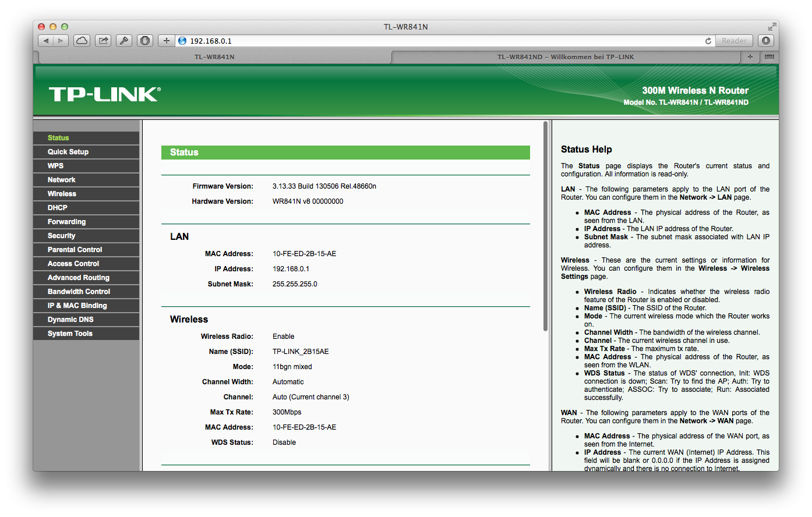Open Advanced Routing

pos(86,278)
